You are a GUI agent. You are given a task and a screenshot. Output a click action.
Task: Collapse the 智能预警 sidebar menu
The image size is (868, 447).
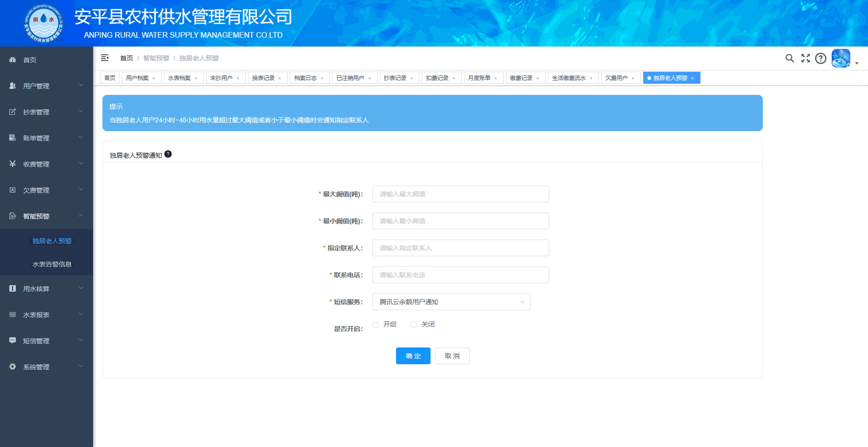[47, 216]
